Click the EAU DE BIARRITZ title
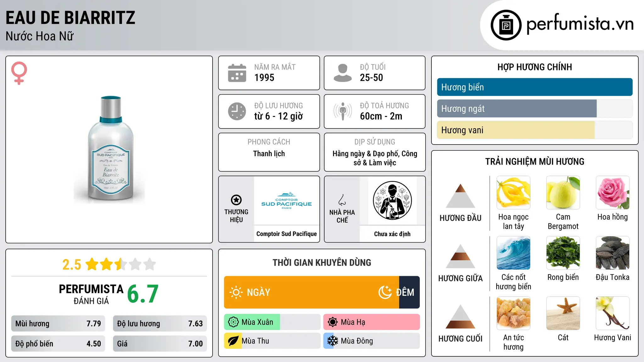The image size is (644, 362). click(70, 18)
